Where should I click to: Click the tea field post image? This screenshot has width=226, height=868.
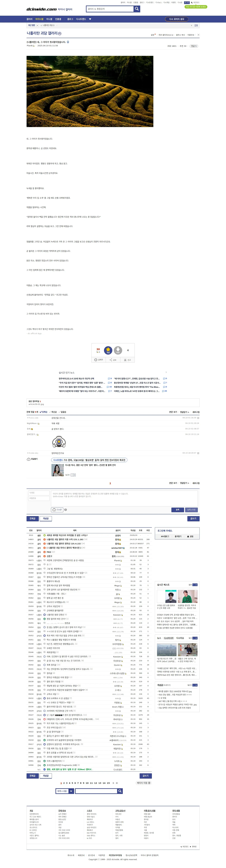click(x=90, y=91)
